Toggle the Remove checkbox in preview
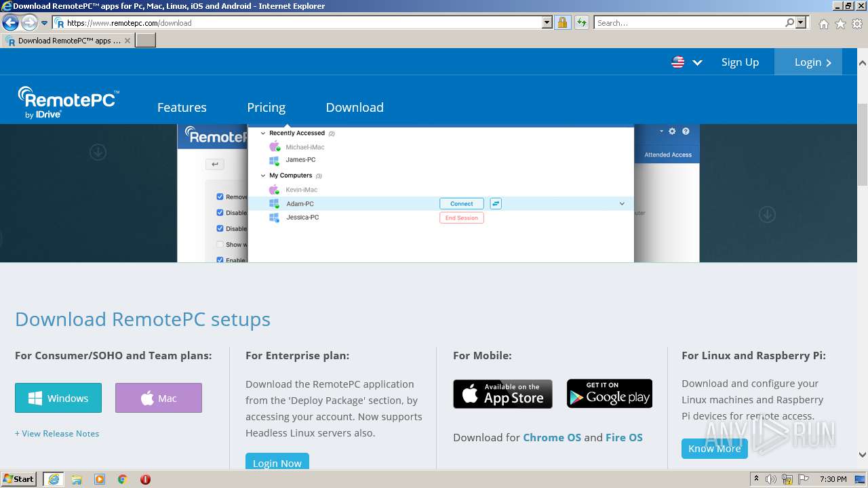Screen dimensions: 868x488 [220, 197]
